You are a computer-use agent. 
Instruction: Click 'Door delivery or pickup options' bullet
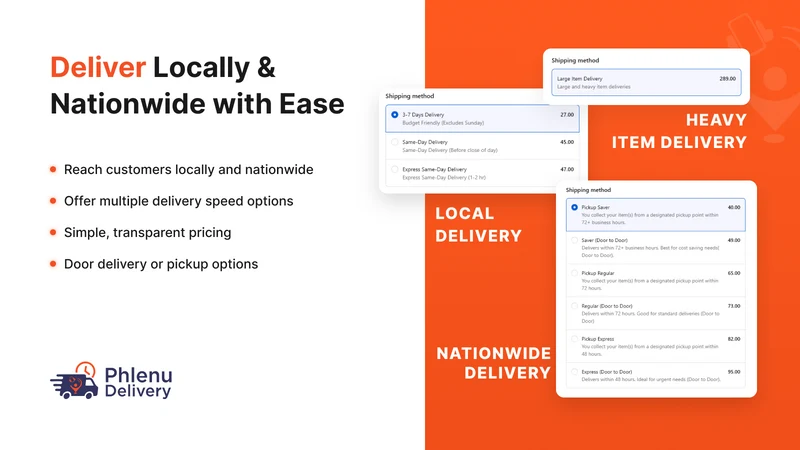[x=161, y=264]
